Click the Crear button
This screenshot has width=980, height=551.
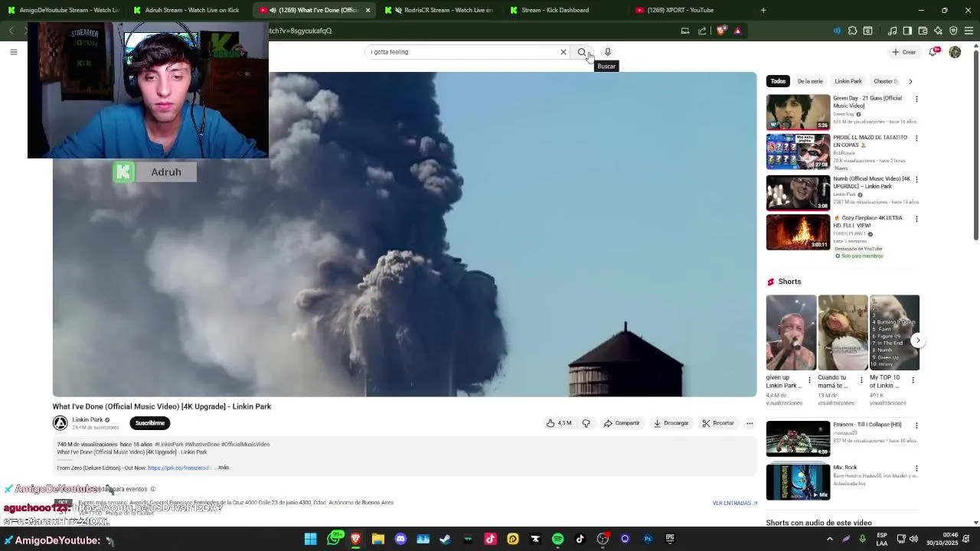903,52
